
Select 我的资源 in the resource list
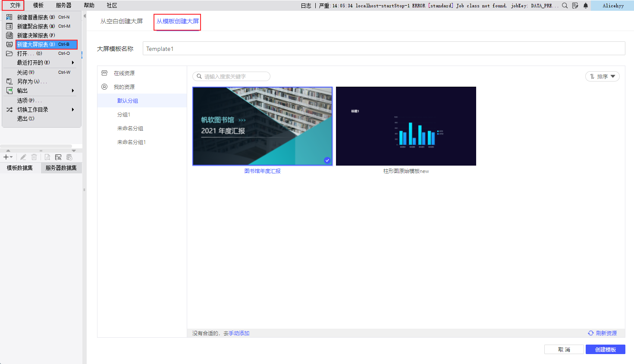point(142,87)
